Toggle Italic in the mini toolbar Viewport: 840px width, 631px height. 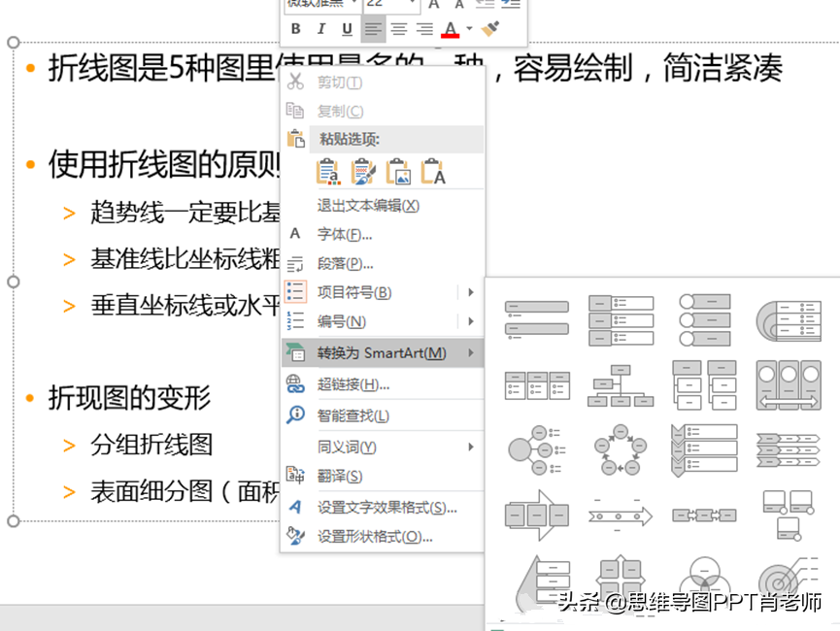(321, 29)
